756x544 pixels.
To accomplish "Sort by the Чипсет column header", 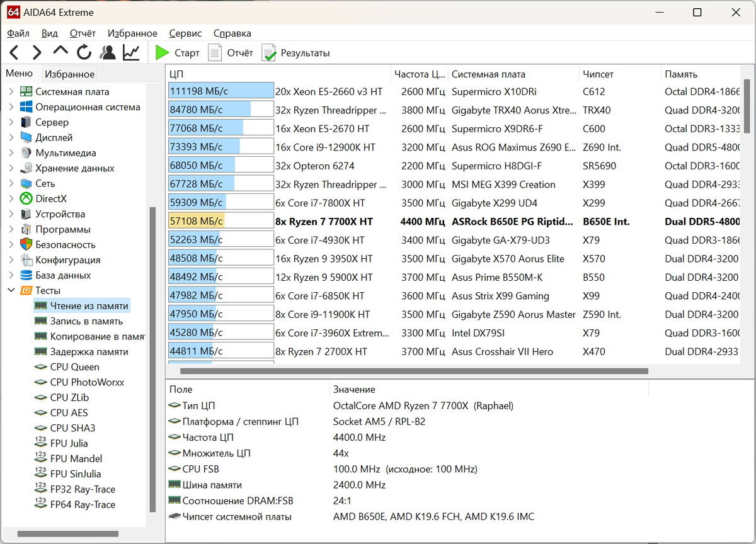I will (x=620, y=74).
